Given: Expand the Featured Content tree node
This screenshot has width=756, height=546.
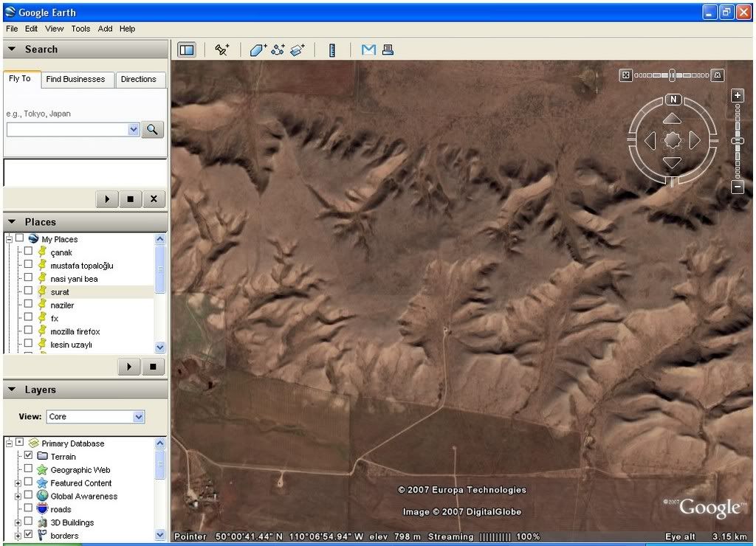Looking at the screenshot, I should coord(18,483).
